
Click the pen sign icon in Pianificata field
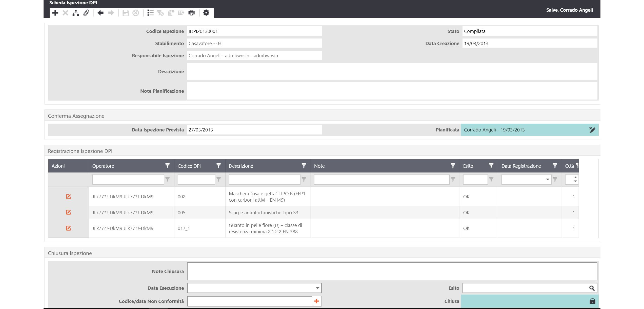[592, 130]
